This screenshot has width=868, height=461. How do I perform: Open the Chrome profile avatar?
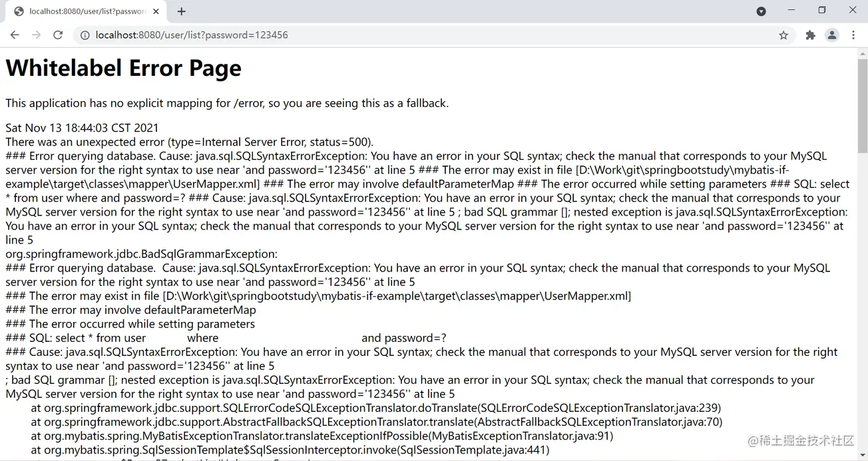tap(832, 35)
